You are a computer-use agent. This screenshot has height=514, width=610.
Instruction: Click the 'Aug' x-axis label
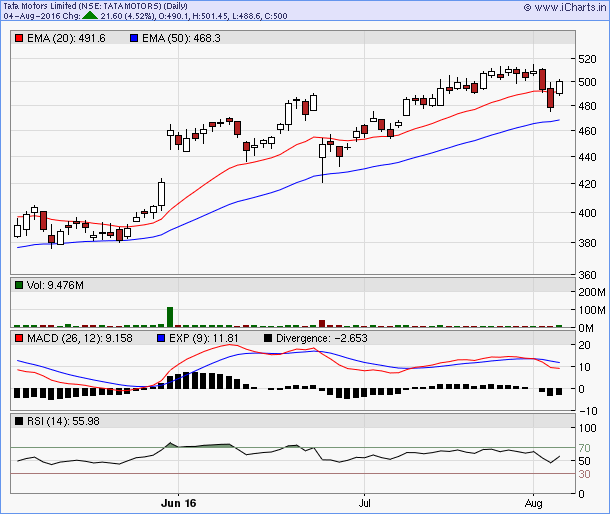(x=533, y=503)
